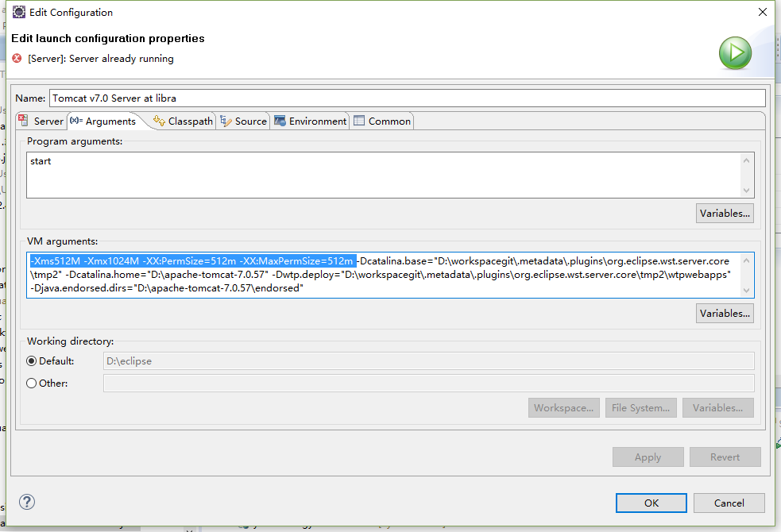Click the Other working directory text field
Screen dimensions: 781x532
click(x=429, y=384)
